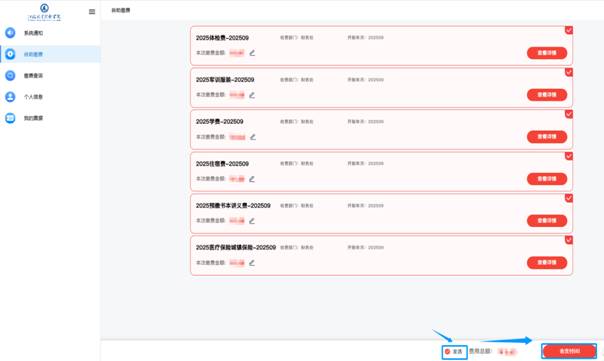The image size is (604, 361).
Task: View details of the 2025预缴书本讲义费 item
Action: coord(547,221)
